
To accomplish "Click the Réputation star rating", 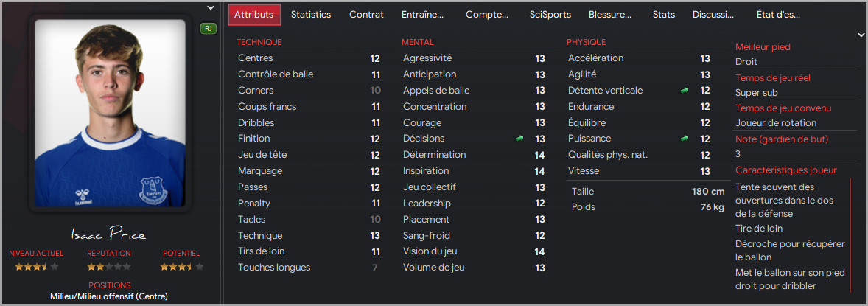I will [x=109, y=267].
